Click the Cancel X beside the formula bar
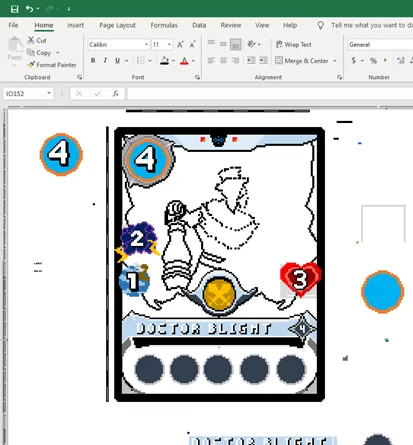The width and height of the screenshot is (413, 445). tap(79, 94)
